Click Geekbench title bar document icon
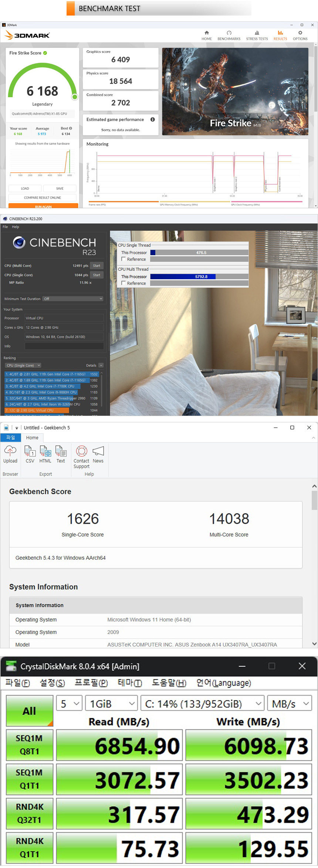This screenshot has width=318, height=868. pyautogui.click(x=6, y=428)
